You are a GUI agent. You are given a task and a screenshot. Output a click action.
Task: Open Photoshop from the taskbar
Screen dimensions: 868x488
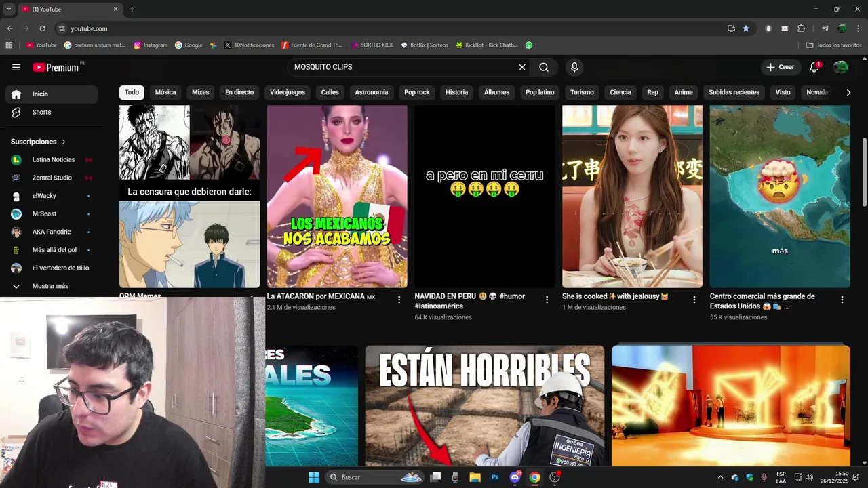(x=495, y=477)
